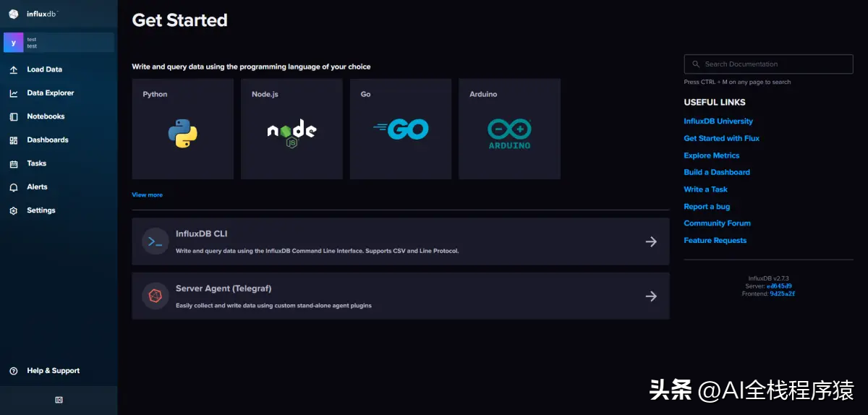Click the Settings gear icon
Image resolution: width=868 pixels, height=415 pixels.
[14, 211]
